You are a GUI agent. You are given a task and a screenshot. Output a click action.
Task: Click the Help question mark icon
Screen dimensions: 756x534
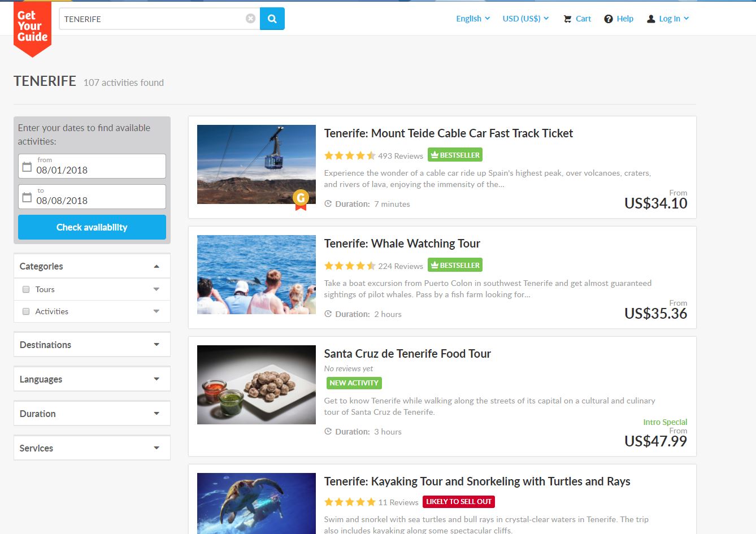tap(609, 19)
